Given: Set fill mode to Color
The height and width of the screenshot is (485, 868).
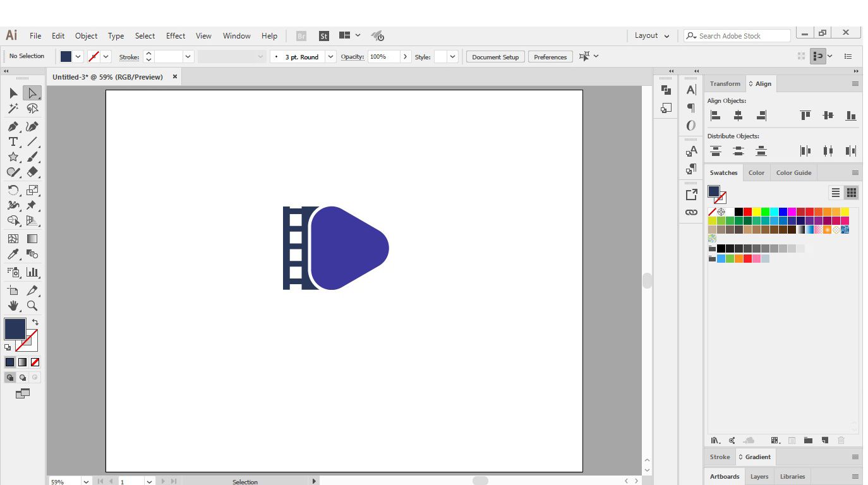Looking at the screenshot, I should [9, 362].
